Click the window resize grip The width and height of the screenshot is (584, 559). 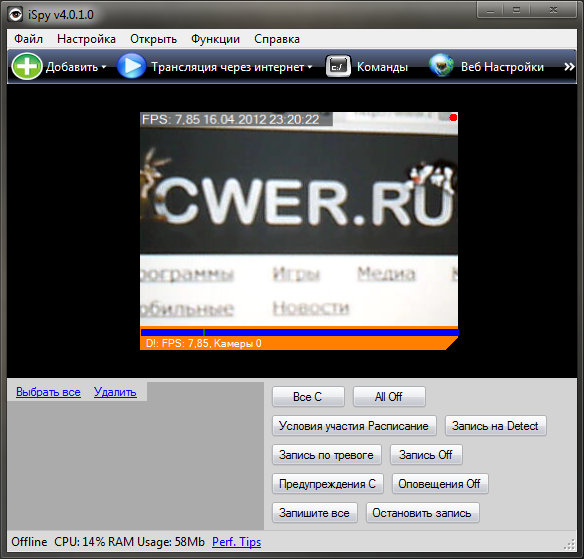(570, 545)
